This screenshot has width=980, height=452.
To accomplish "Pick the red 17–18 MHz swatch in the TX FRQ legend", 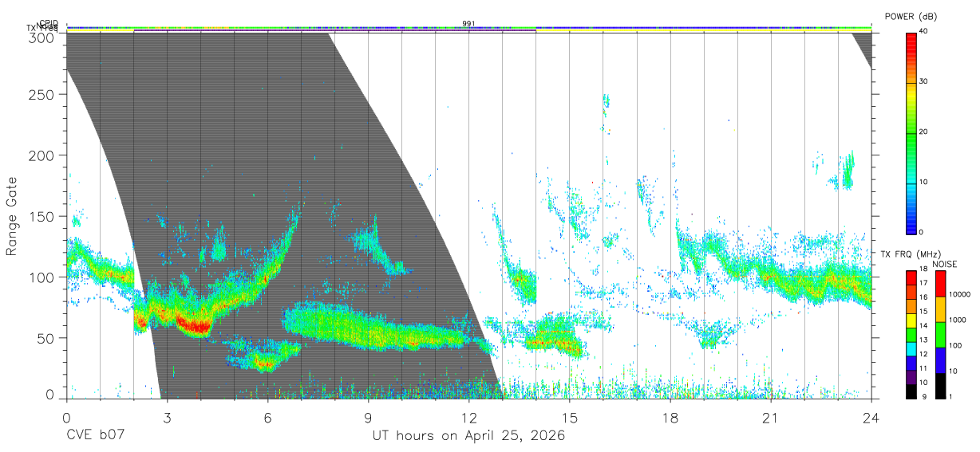I will (x=911, y=277).
